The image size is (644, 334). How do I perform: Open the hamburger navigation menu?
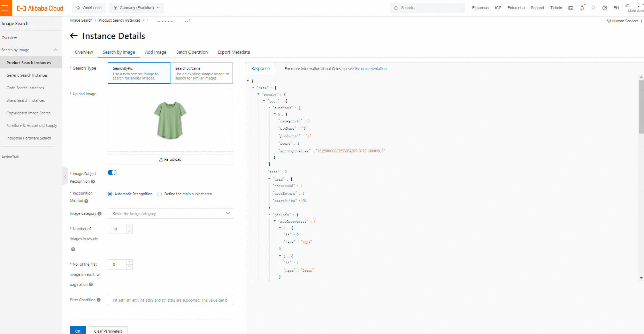pos(5,8)
